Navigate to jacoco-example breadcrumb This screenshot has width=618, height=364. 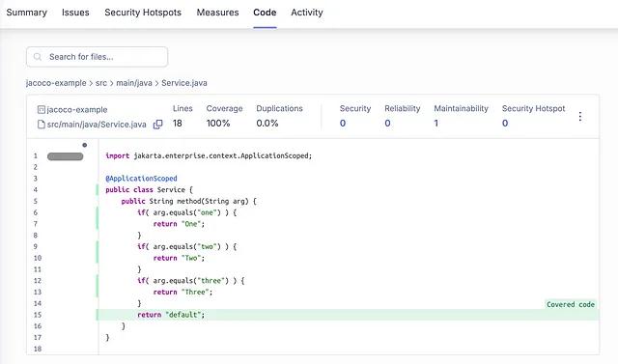(56, 83)
